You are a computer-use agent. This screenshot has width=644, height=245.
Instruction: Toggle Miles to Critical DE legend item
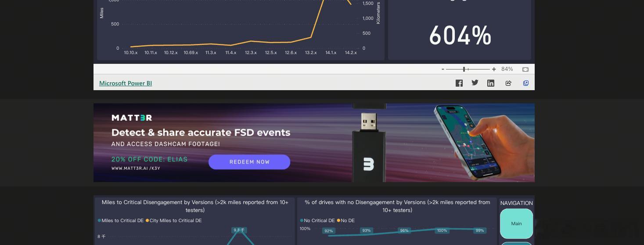[x=121, y=220]
